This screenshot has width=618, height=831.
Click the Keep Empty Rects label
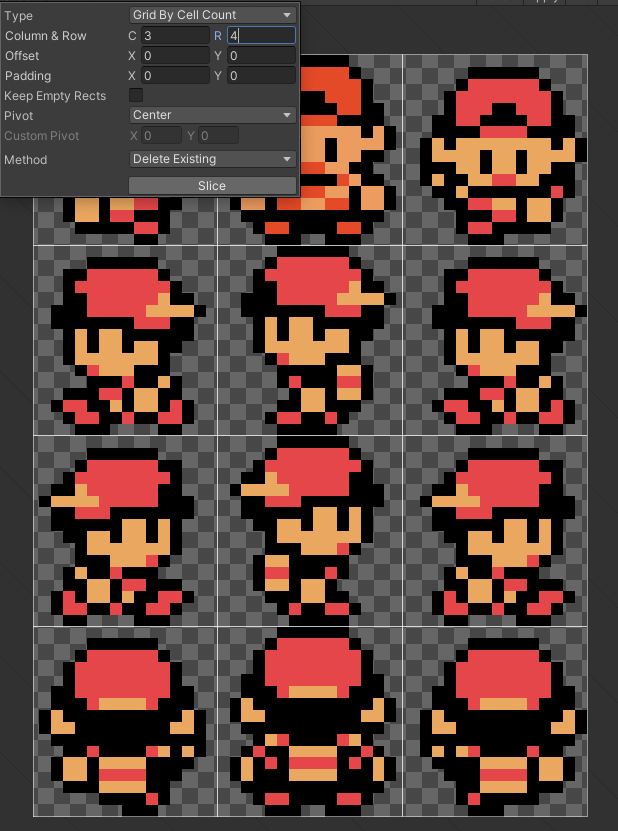click(55, 96)
